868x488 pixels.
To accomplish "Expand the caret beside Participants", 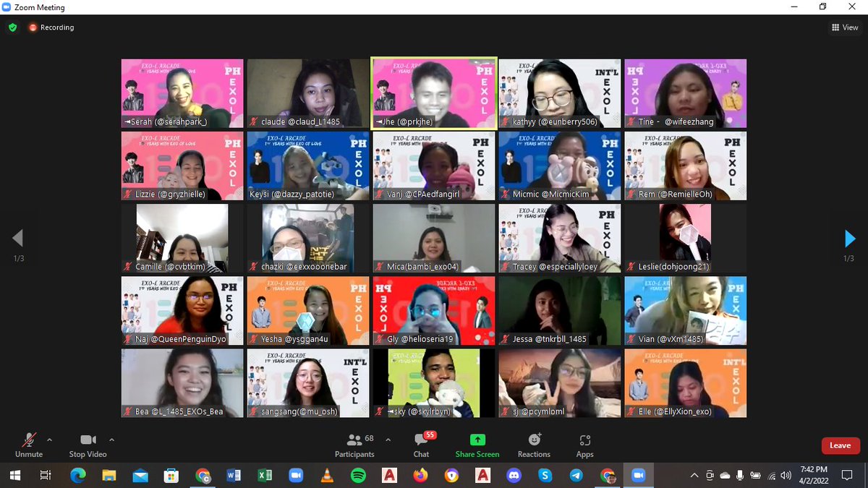I will pos(388,440).
